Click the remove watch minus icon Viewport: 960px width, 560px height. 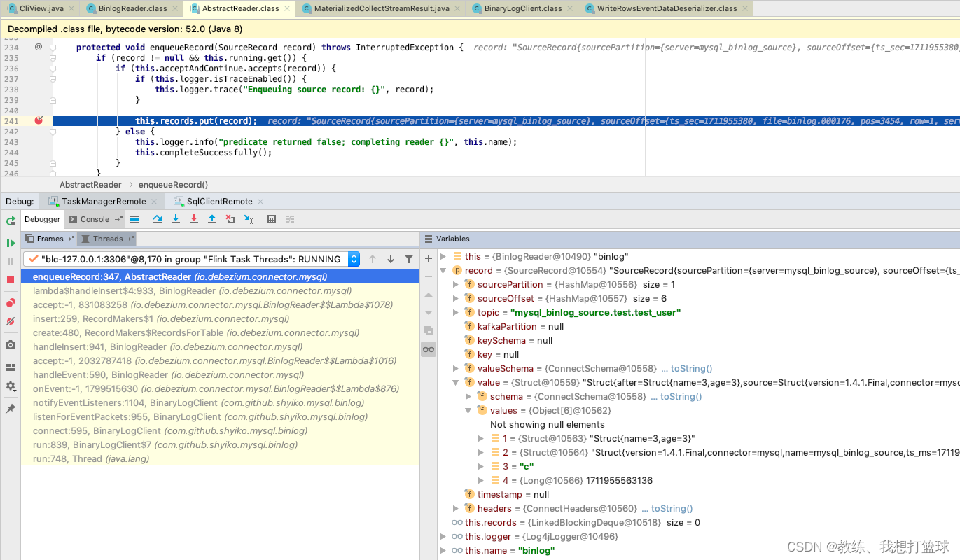pos(429,276)
